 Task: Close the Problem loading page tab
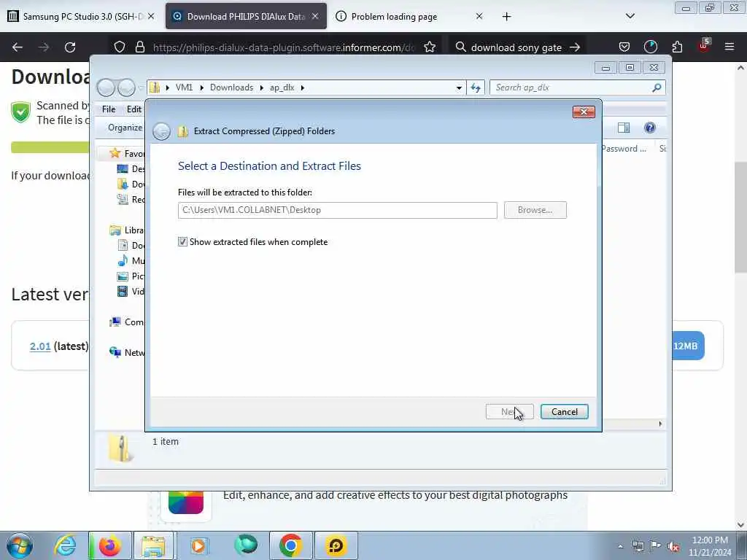tap(479, 17)
